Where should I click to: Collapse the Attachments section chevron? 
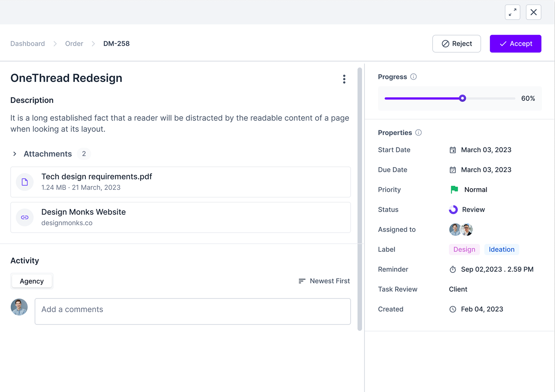[x=15, y=154]
